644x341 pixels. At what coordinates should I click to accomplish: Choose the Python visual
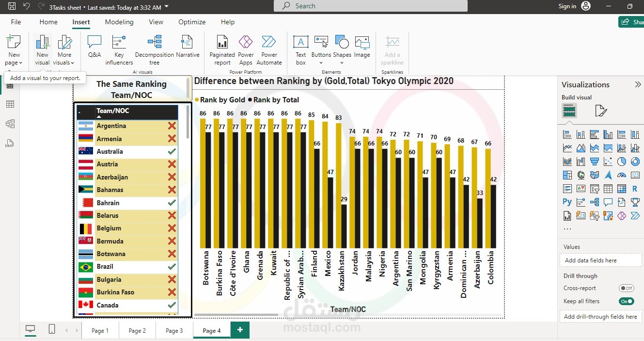tap(567, 202)
